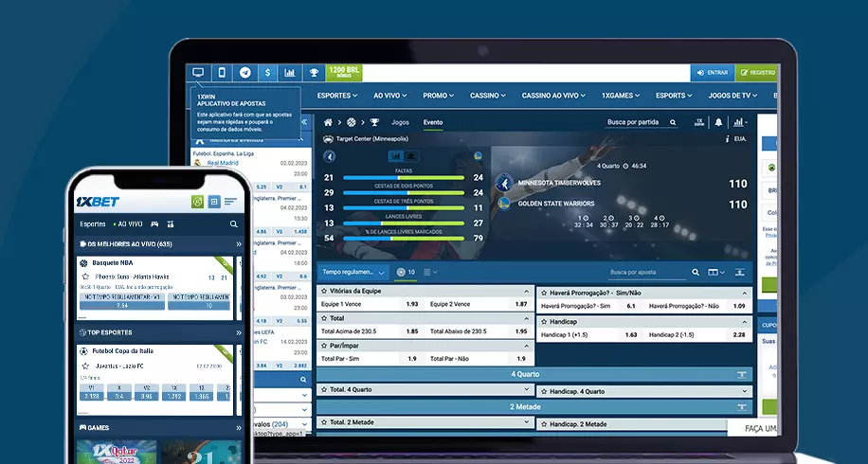868x464 pixels.
Task: Select the field view toggle above statistics
Action: point(411,156)
